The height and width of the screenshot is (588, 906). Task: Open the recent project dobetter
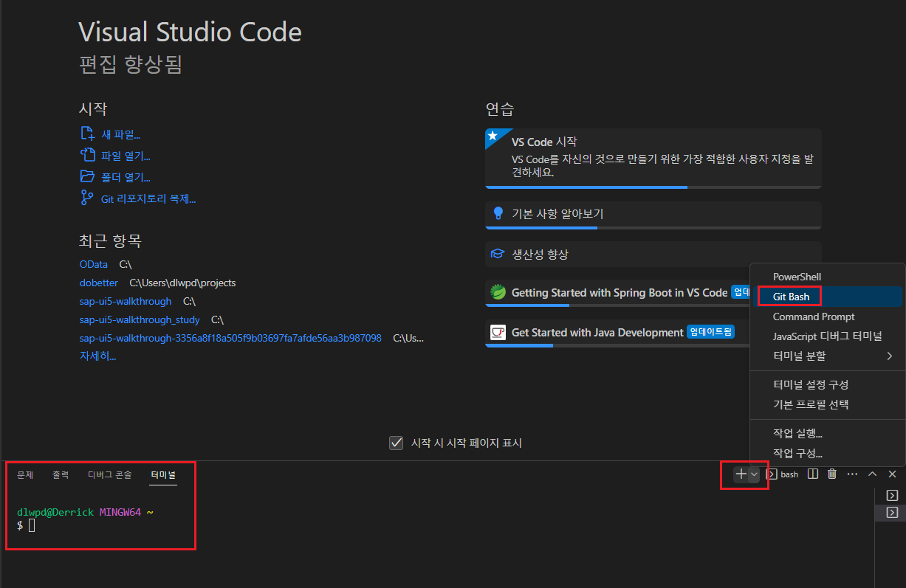[x=99, y=283]
